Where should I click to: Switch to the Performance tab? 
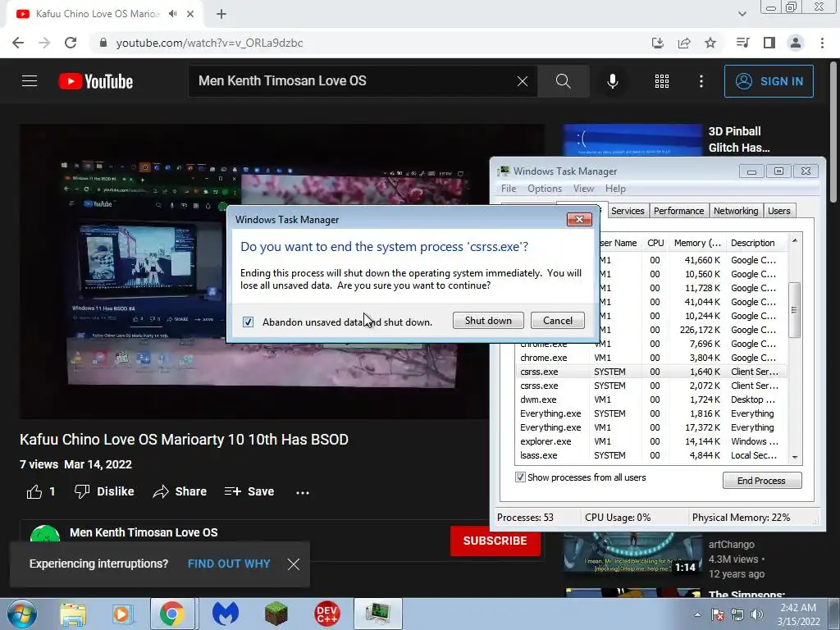[678, 211]
